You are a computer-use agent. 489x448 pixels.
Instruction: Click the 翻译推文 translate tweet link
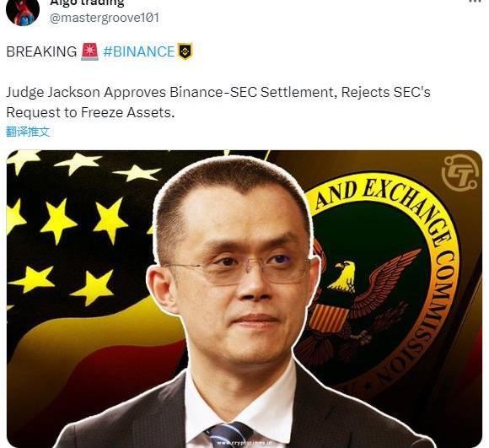pyautogui.click(x=28, y=132)
